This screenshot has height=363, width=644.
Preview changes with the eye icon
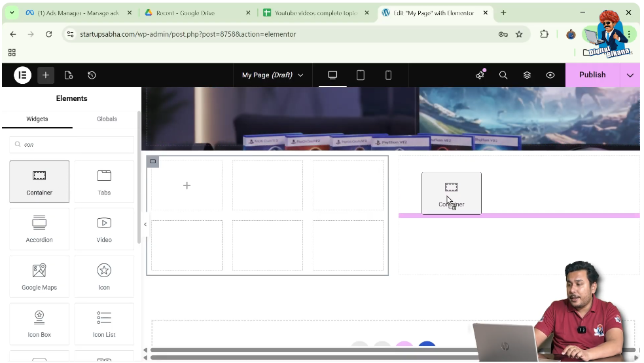point(550,75)
